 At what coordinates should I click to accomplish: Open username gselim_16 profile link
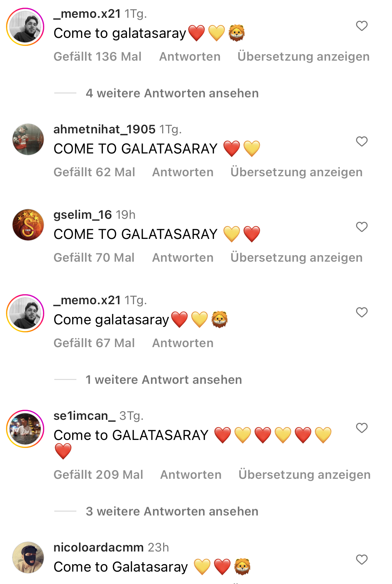click(x=83, y=214)
